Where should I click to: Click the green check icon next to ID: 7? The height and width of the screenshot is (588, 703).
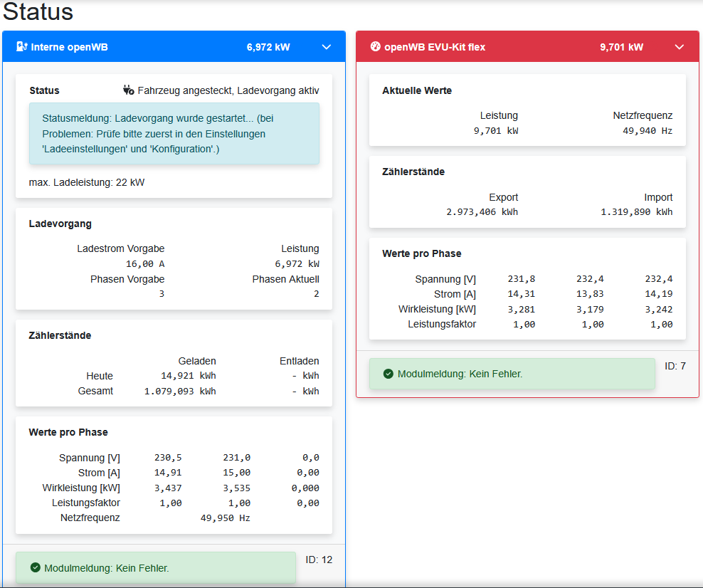coord(388,374)
